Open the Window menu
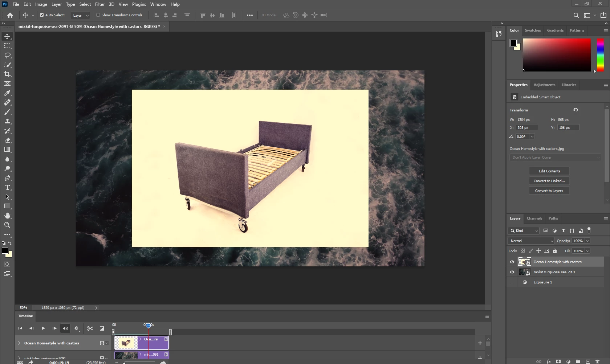The image size is (610, 364). pyautogui.click(x=158, y=4)
